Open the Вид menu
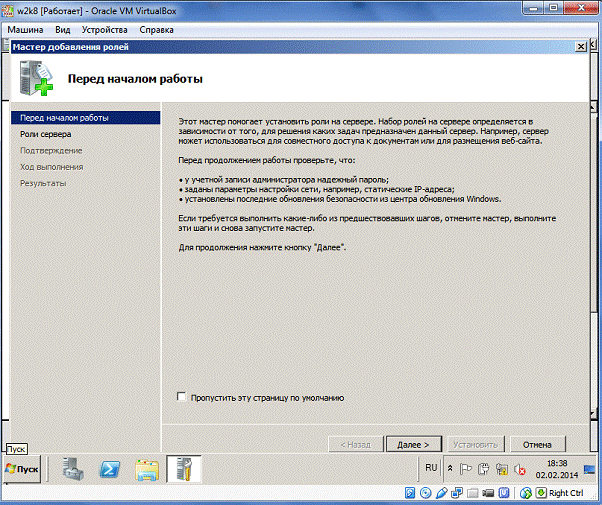602x505 pixels. click(63, 30)
